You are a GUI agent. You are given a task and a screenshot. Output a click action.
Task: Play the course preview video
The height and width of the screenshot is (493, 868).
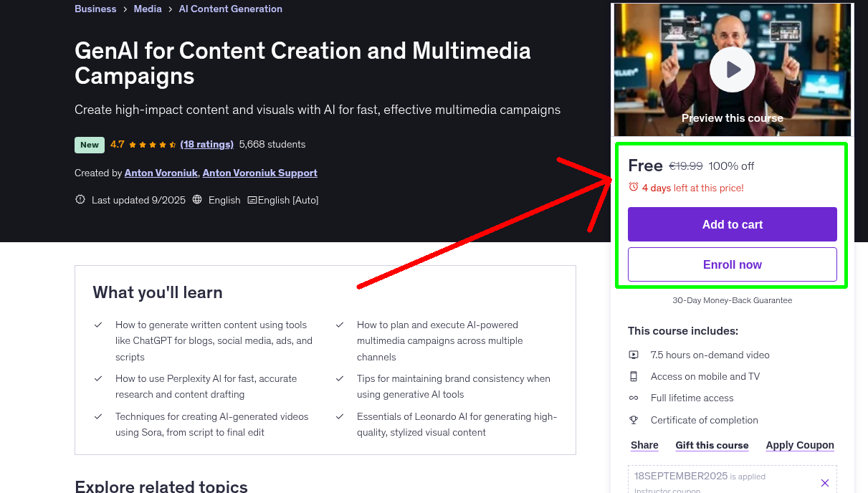coord(732,70)
